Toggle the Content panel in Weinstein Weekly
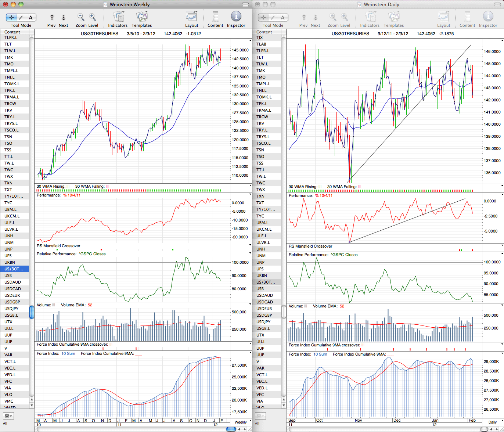 (x=215, y=17)
